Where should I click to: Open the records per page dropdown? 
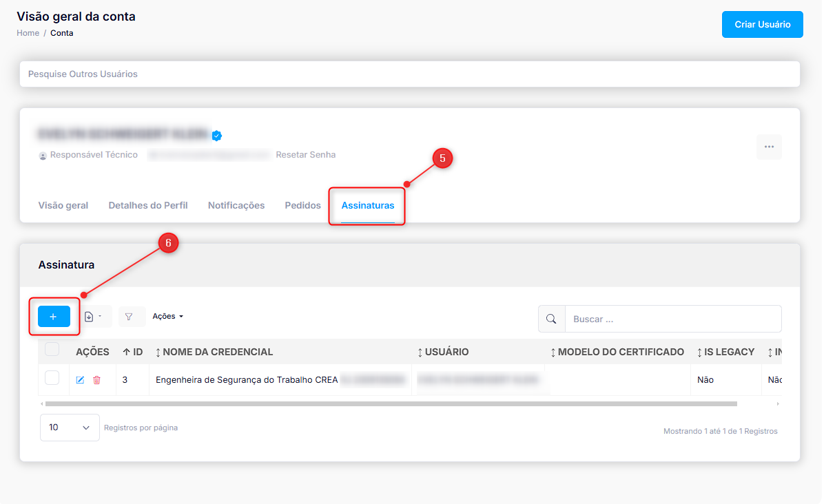coord(70,428)
